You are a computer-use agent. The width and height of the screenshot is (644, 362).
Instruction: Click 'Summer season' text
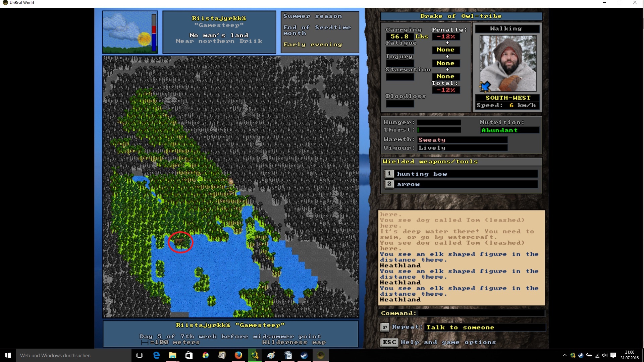[313, 16]
